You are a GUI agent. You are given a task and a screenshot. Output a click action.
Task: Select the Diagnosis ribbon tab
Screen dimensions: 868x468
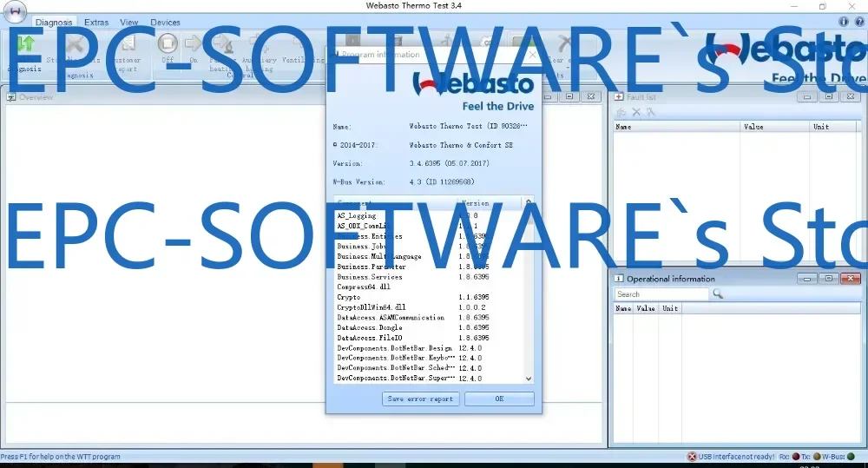pos(54,23)
